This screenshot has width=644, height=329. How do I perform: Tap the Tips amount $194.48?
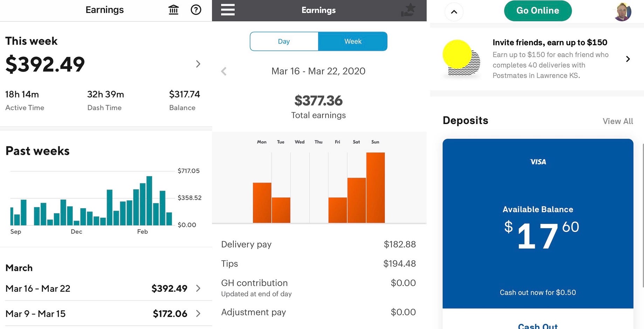(399, 263)
